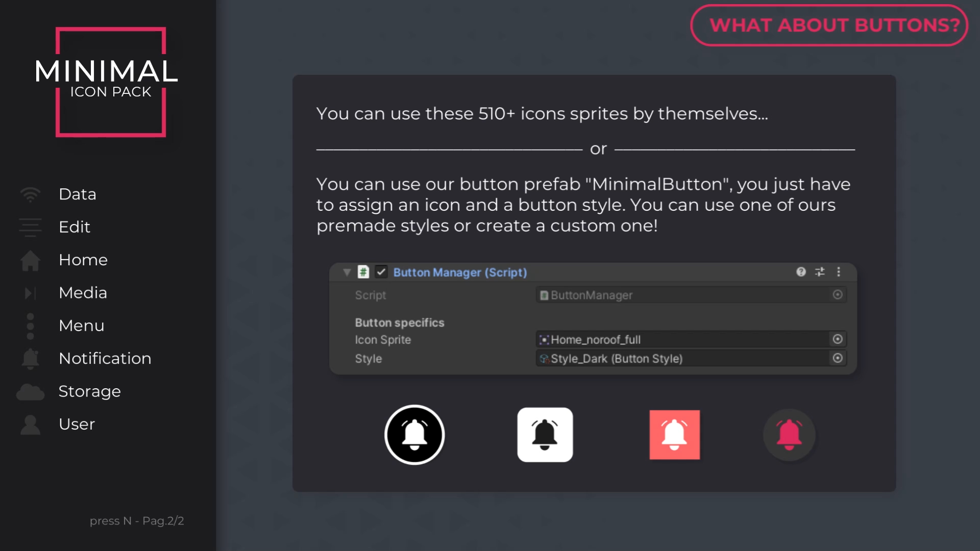Screen dimensions: 980x551
Task: Select the Menu category
Action: [x=81, y=325]
